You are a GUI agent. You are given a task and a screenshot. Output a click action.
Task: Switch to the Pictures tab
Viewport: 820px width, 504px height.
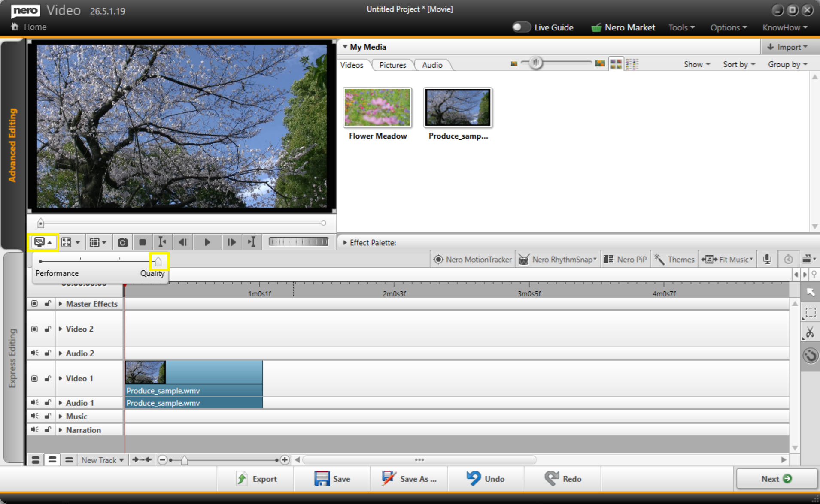pyautogui.click(x=392, y=65)
